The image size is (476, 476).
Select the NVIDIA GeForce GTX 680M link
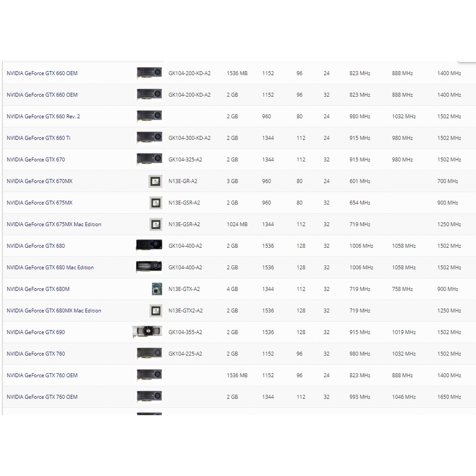point(38,289)
